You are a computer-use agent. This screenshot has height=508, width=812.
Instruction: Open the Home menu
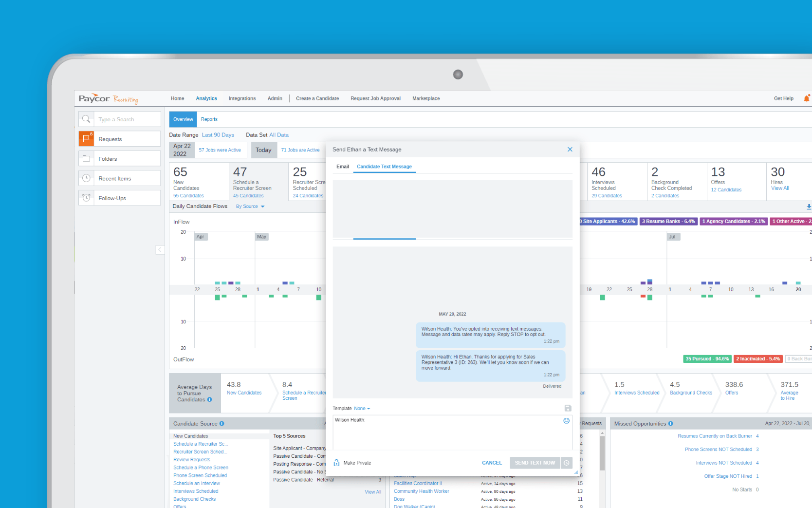[177, 98]
